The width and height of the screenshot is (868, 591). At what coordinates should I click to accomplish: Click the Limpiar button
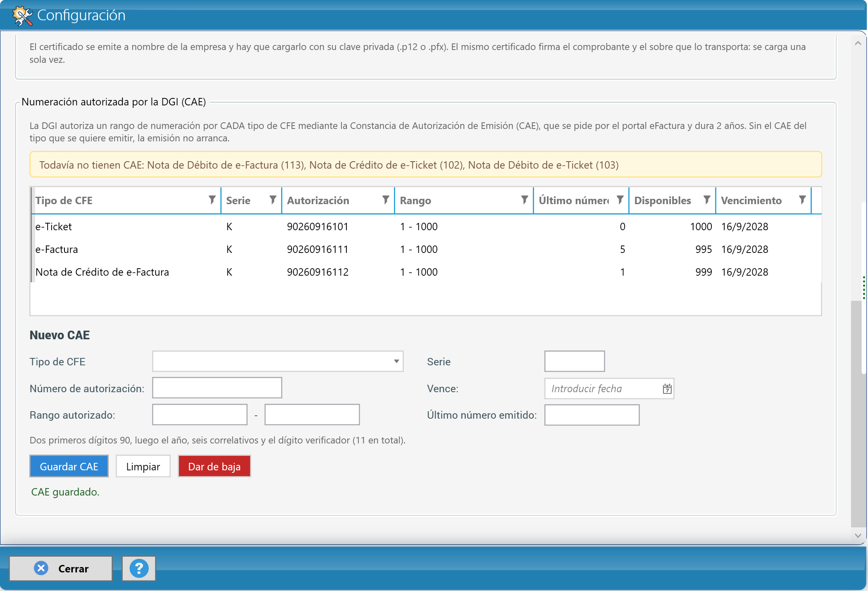pos(143,467)
